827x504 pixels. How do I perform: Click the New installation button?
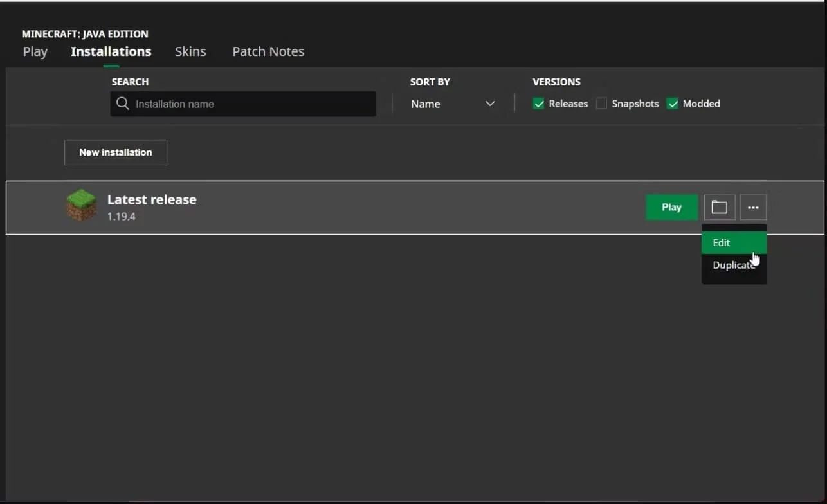point(116,152)
